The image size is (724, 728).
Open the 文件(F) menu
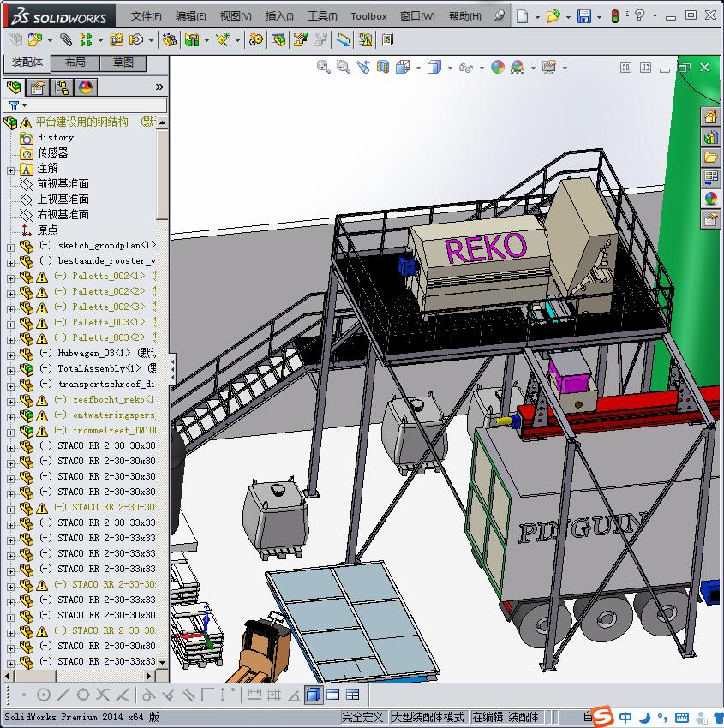point(146,16)
